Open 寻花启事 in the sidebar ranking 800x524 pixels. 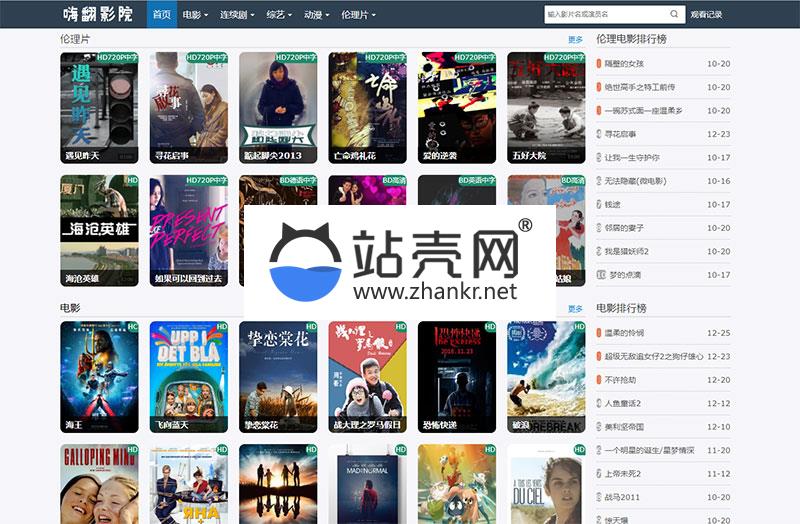point(620,134)
